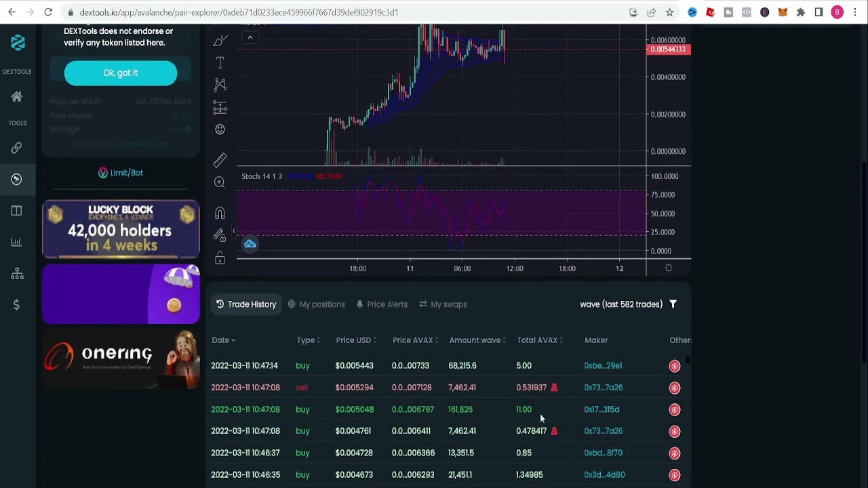The height and width of the screenshot is (488, 868).
Task: Open maker address 0xbe...29e1
Action: point(603,366)
